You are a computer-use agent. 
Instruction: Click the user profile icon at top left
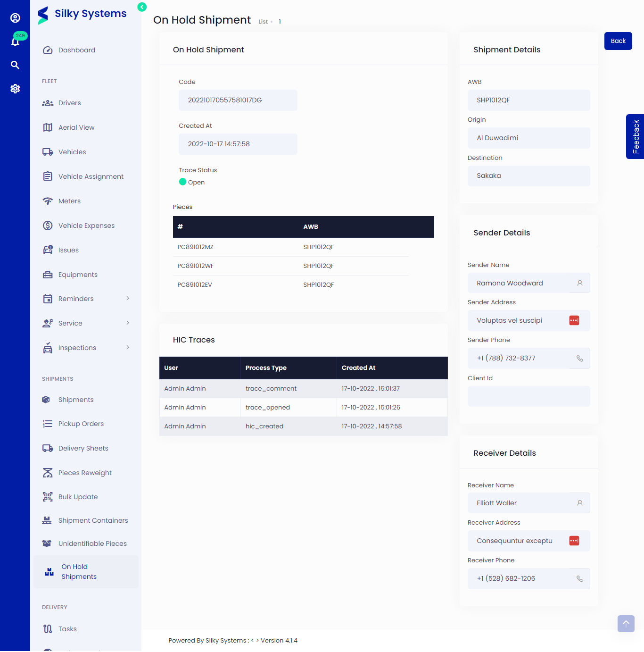[x=15, y=17]
